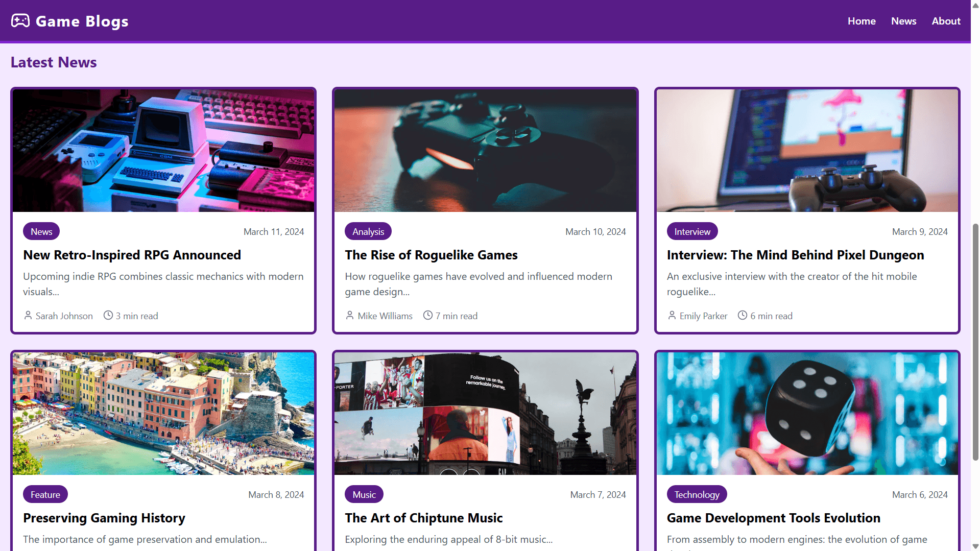
Task: Open Preserving Gaming History article
Action: pos(104,518)
